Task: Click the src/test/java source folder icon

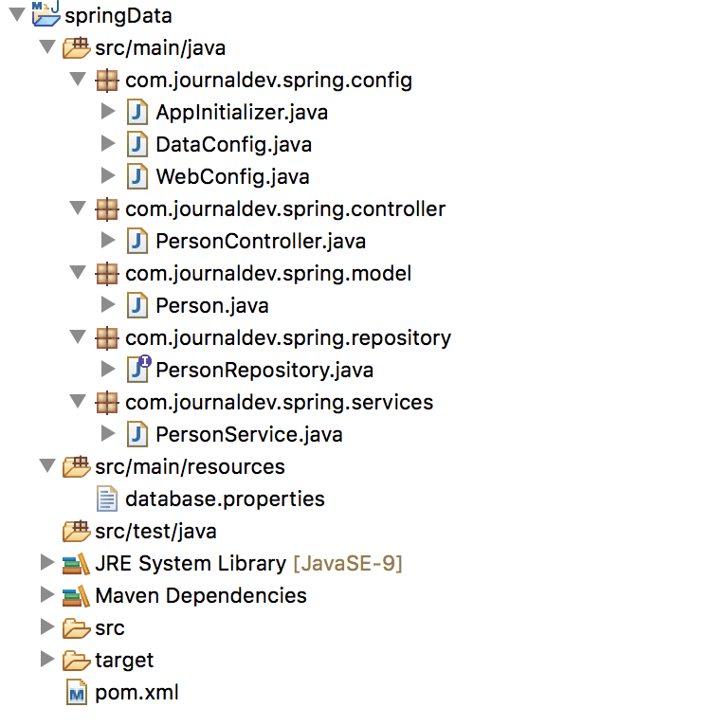Action: (76, 531)
